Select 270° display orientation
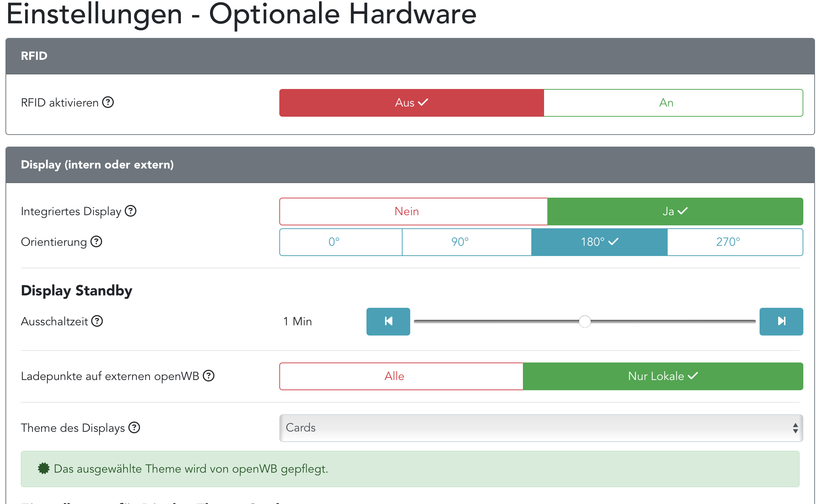The height and width of the screenshot is (504, 819). coord(735,242)
